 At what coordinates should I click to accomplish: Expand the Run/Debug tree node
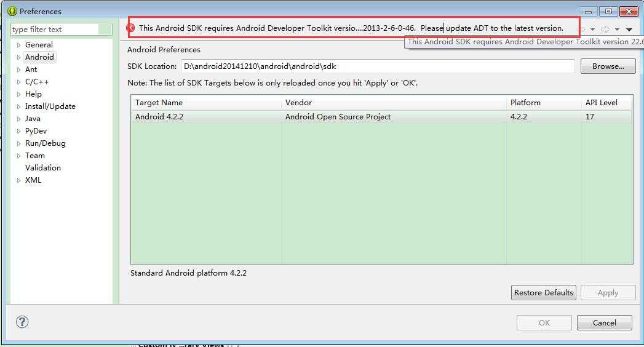click(18, 144)
